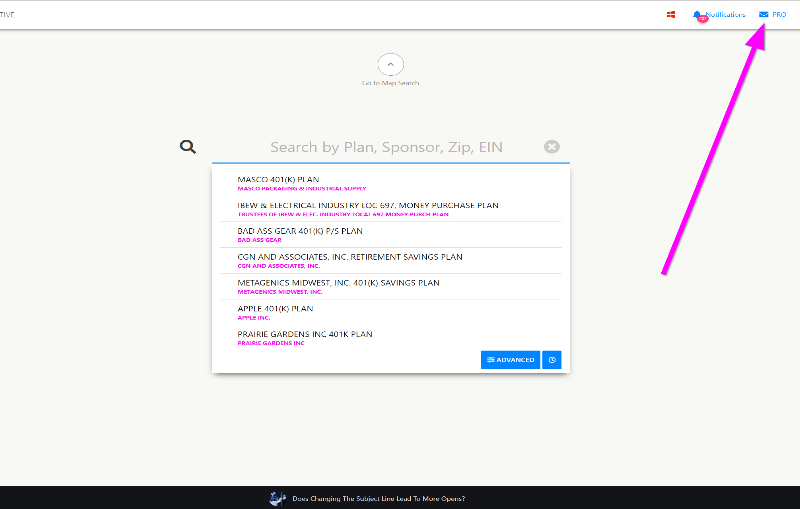
Task: Click the Notifications bell icon
Action: tap(697, 15)
